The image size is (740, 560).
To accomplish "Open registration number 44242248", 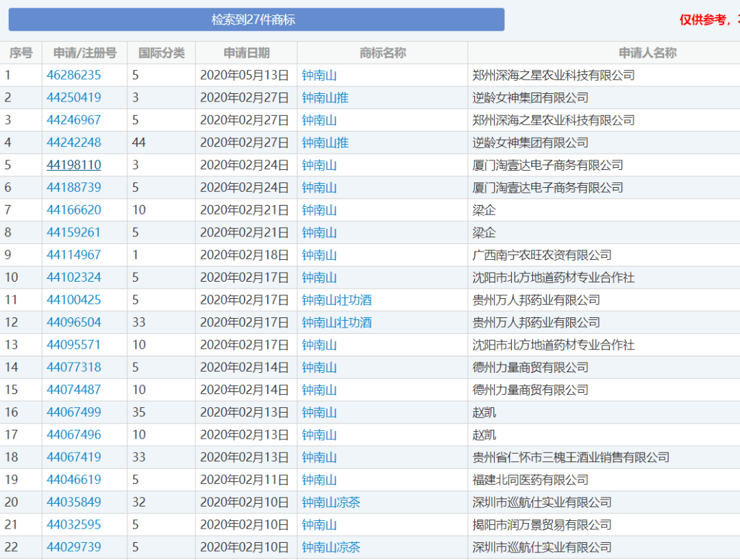I will pos(73,143).
